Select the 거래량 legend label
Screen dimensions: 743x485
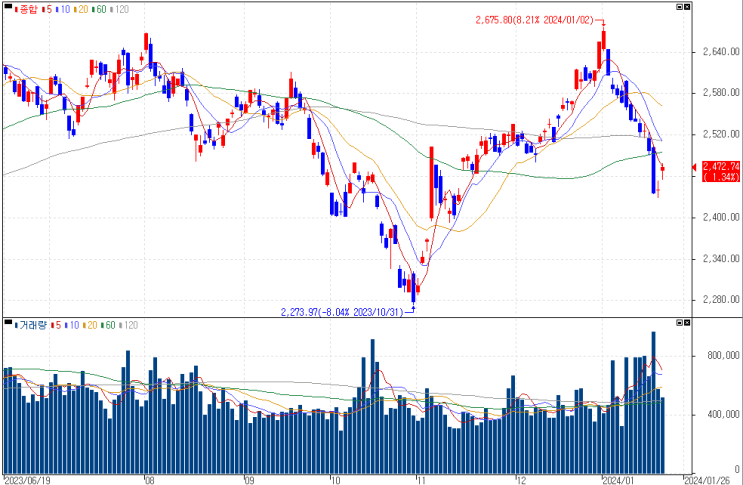[x=31, y=325]
